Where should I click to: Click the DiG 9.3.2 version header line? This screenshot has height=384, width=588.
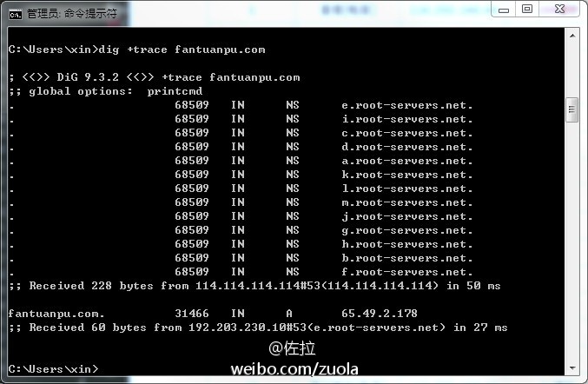[x=155, y=77]
